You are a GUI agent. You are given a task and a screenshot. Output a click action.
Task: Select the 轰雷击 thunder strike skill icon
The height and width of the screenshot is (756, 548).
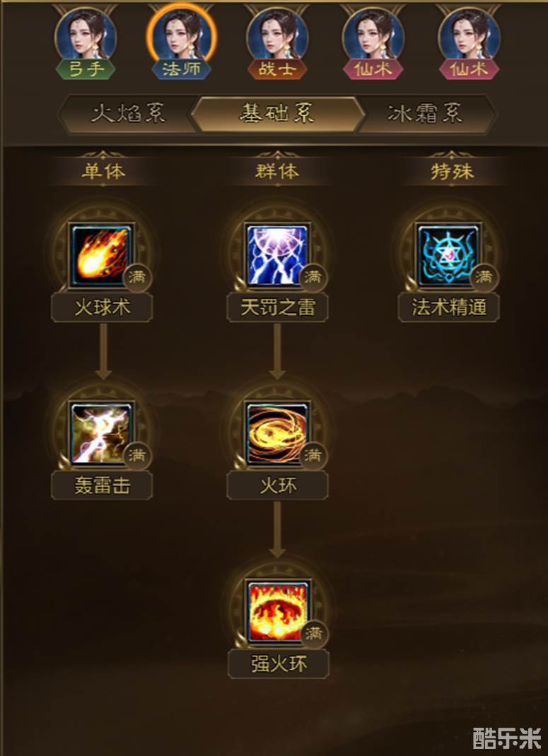click(101, 433)
